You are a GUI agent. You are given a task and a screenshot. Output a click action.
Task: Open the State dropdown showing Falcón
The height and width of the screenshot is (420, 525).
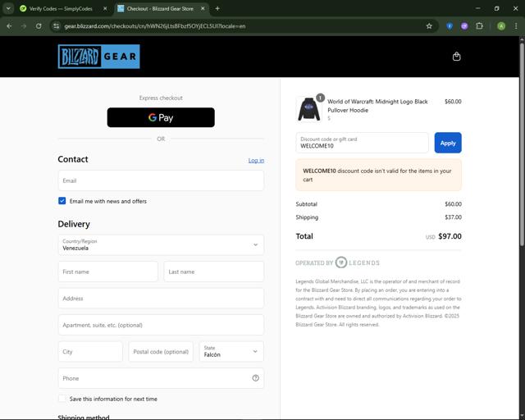tap(231, 351)
